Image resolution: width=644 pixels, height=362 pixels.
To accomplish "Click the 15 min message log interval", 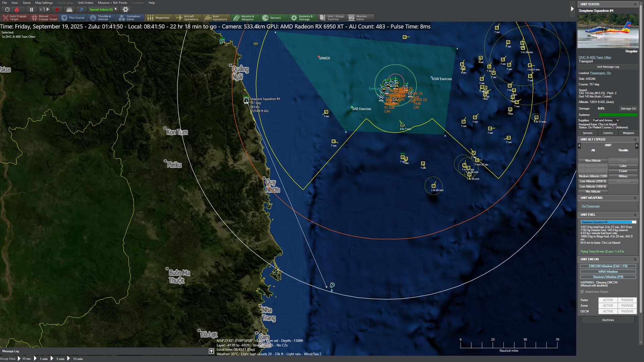I will click(77, 359).
